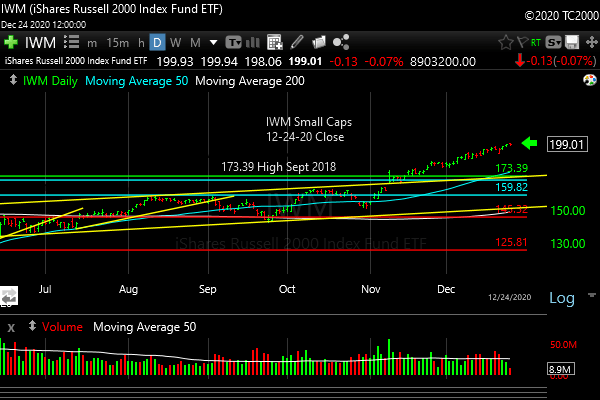Open the chart template 'T' dropdown
This screenshot has height=400, width=600.
coord(233,42)
